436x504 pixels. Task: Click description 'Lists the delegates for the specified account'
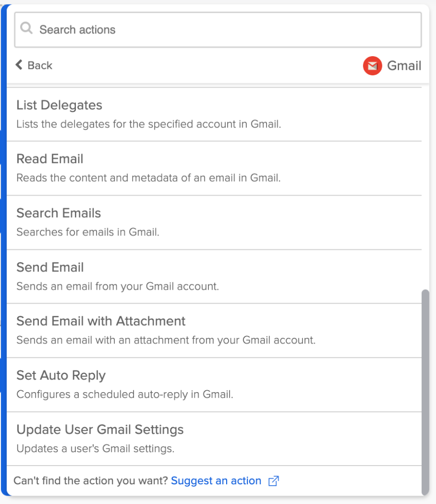(149, 124)
